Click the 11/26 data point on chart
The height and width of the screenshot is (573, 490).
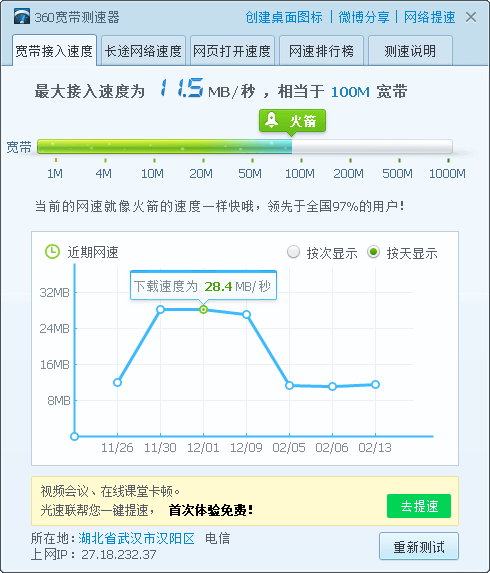tap(117, 383)
